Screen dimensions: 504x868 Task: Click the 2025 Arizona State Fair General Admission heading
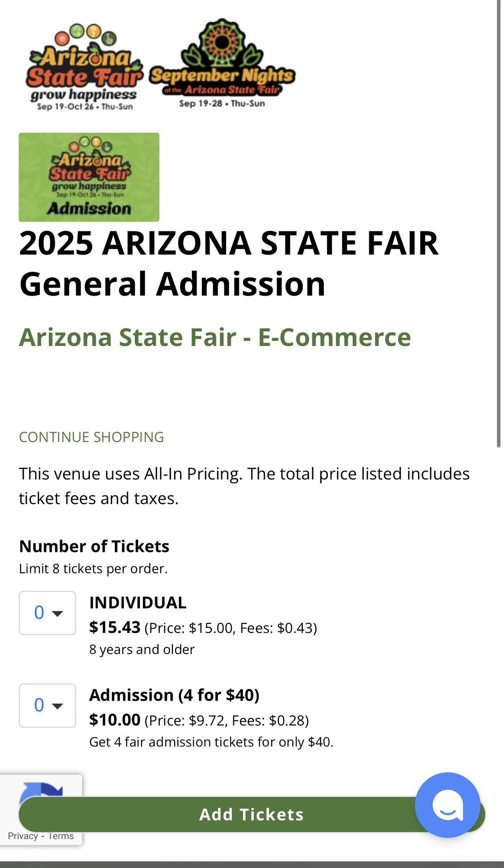pos(228,263)
